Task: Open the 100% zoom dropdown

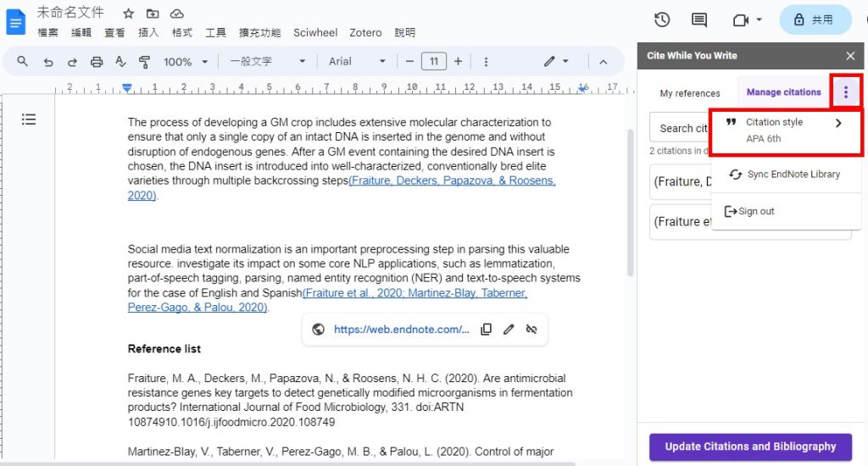Action: point(186,62)
